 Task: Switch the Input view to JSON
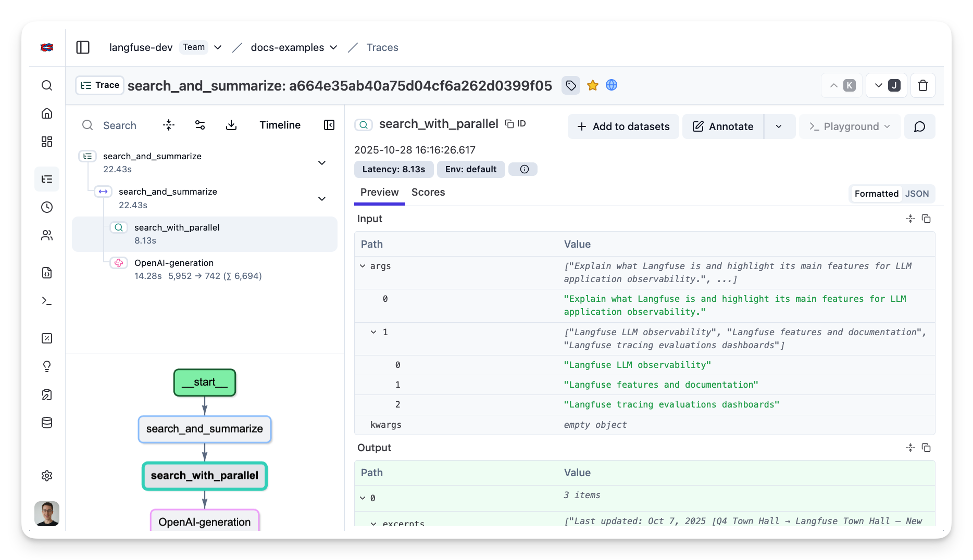coord(917,194)
